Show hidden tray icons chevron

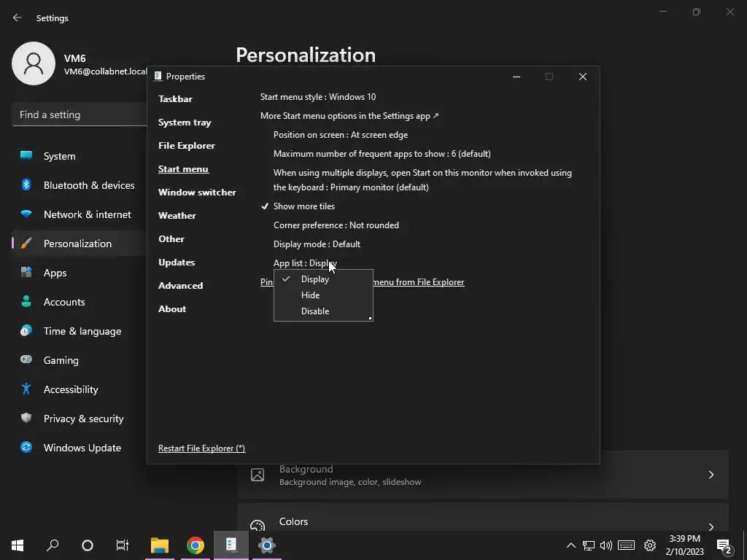pyautogui.click(x=570, y=545)
